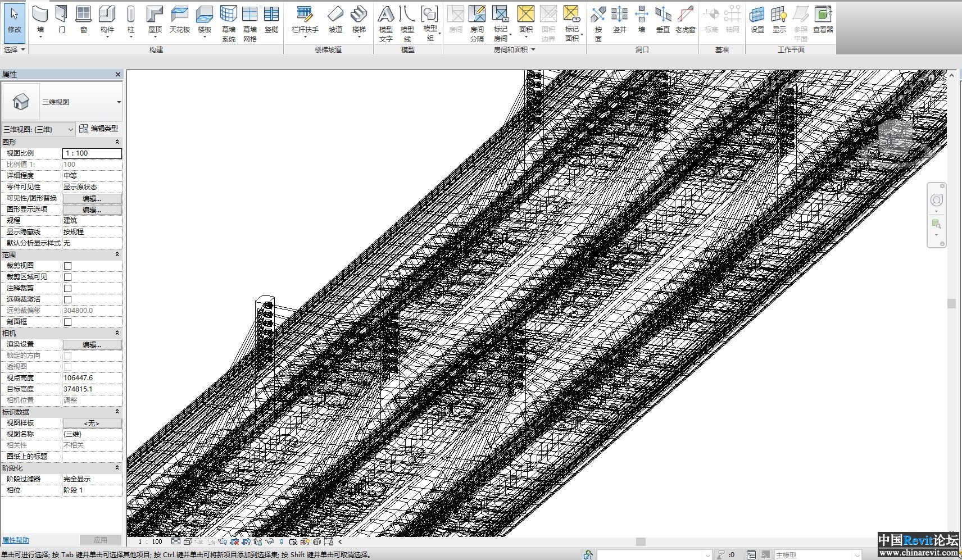Open the 三维视图 type selector dropdown
962x560 pixels.
[x=119, y=102]
